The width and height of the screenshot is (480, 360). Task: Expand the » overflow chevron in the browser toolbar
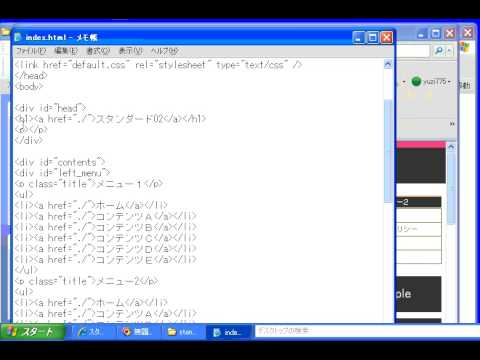(452, 124)
